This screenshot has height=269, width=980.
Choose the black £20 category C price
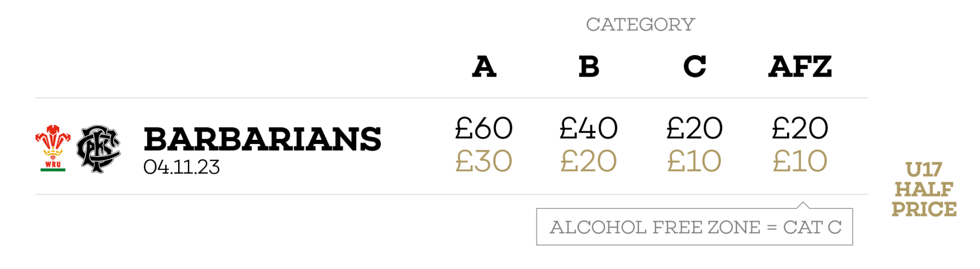pos(694,128)
